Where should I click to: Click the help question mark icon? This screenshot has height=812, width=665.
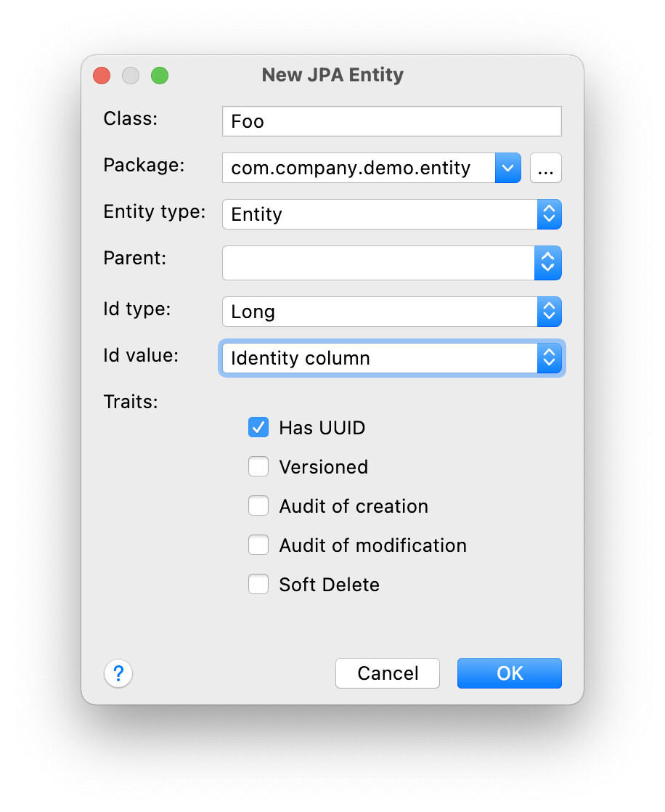(118, 673)
